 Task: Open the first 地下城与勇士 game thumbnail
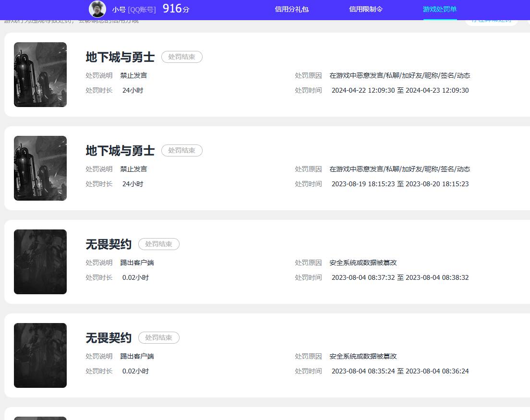40,74
